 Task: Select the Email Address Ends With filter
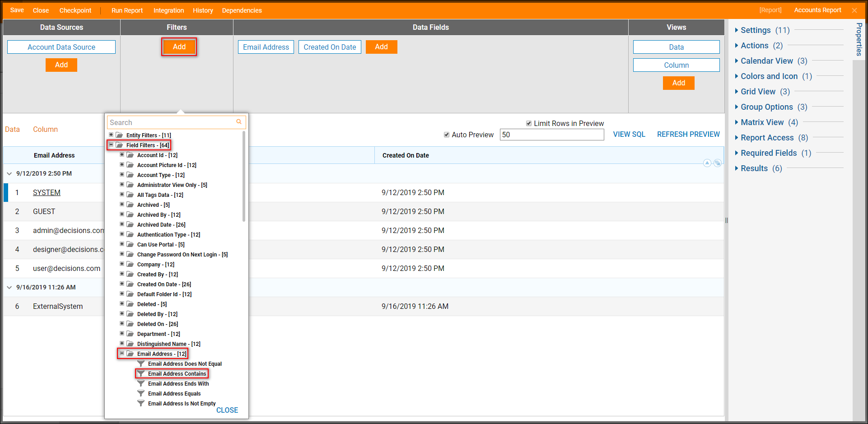tap(178, 383)
